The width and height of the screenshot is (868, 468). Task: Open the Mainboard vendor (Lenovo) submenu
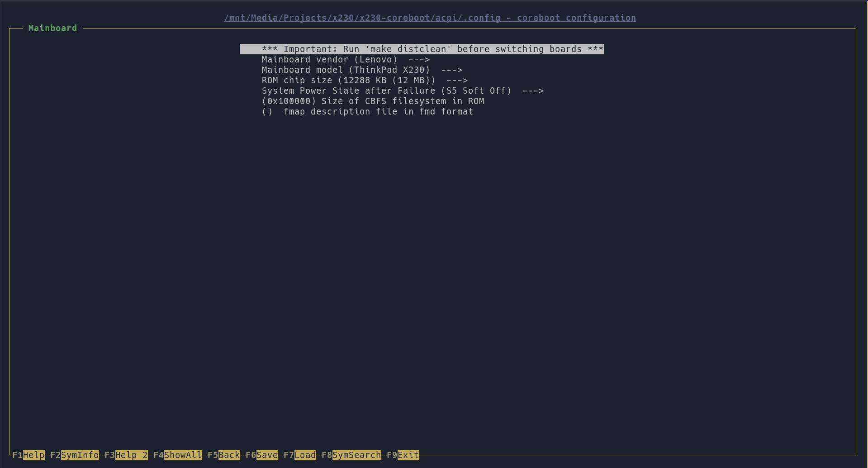[346, 60]
